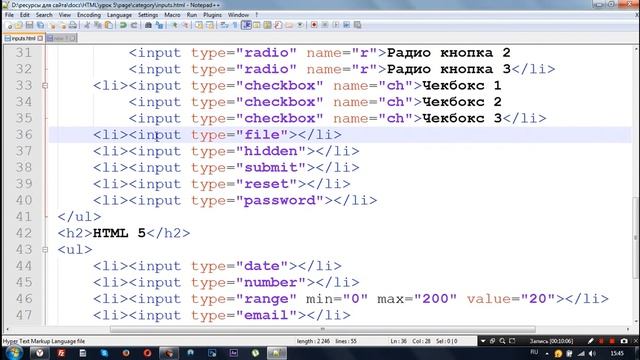Click the recorder magnifier icon

(x=502, y=341)
